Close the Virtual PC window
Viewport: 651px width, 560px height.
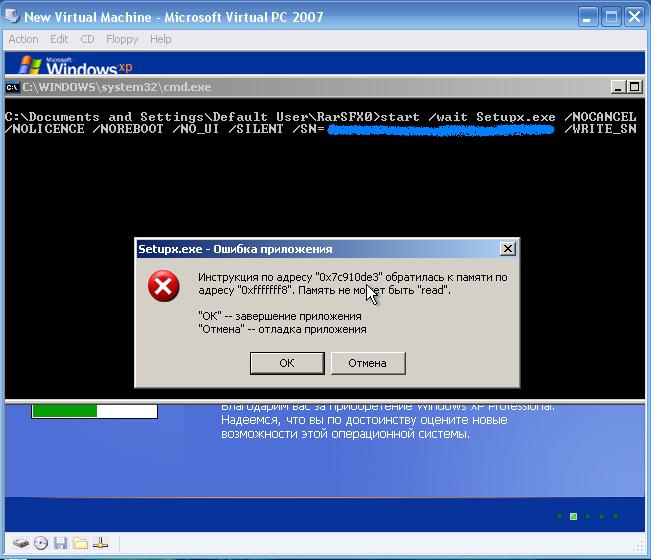634,17
